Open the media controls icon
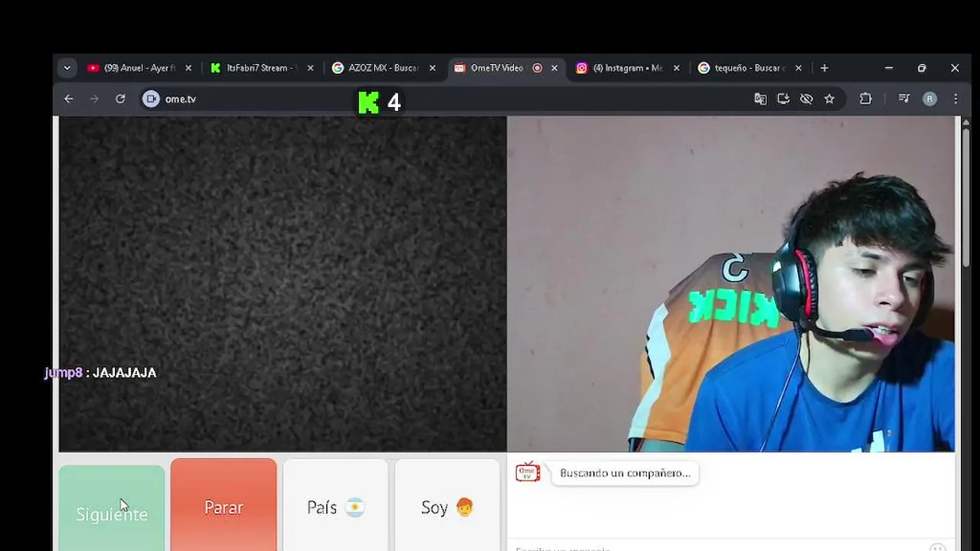980x551 pixels. (904, 99)
